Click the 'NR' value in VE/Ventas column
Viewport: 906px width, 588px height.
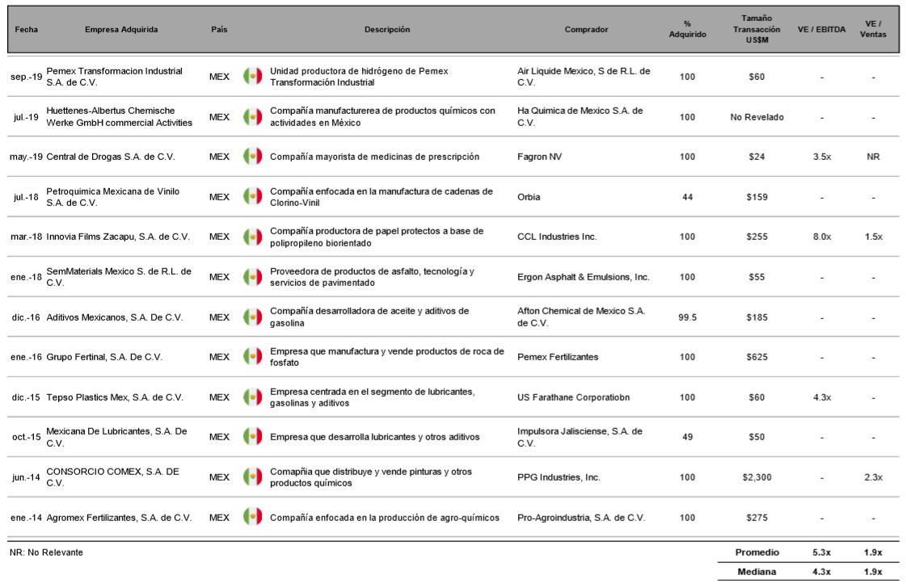[x=873, y=157]
